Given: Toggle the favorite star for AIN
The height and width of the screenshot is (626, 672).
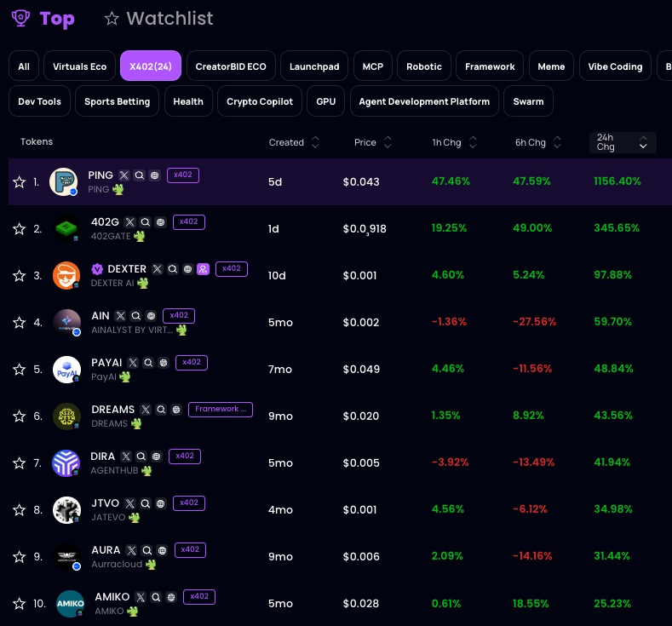Looking at the screenshot, I should tap(19, 323).
